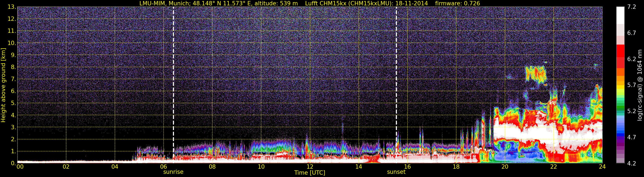
Task: Click the height axis tick label 8
Action: (x=13, y=67)
